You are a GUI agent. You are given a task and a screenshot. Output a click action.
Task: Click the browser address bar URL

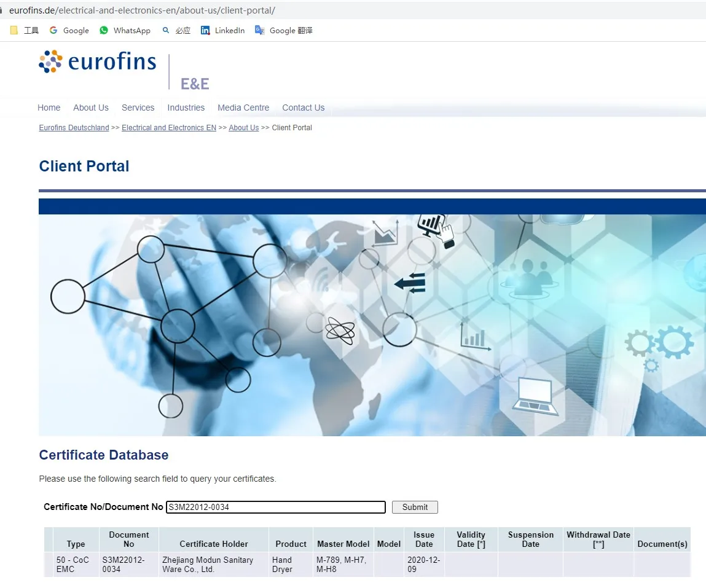point(142,10)
